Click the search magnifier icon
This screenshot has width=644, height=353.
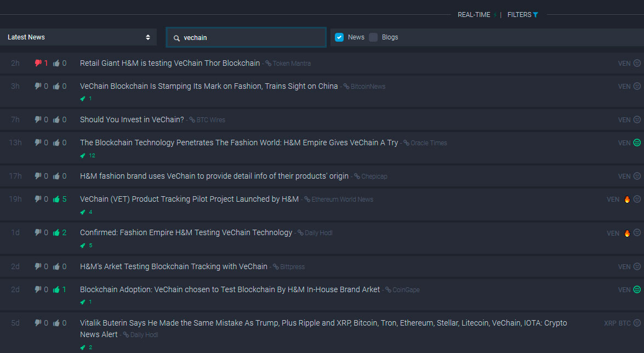point(176,38)
